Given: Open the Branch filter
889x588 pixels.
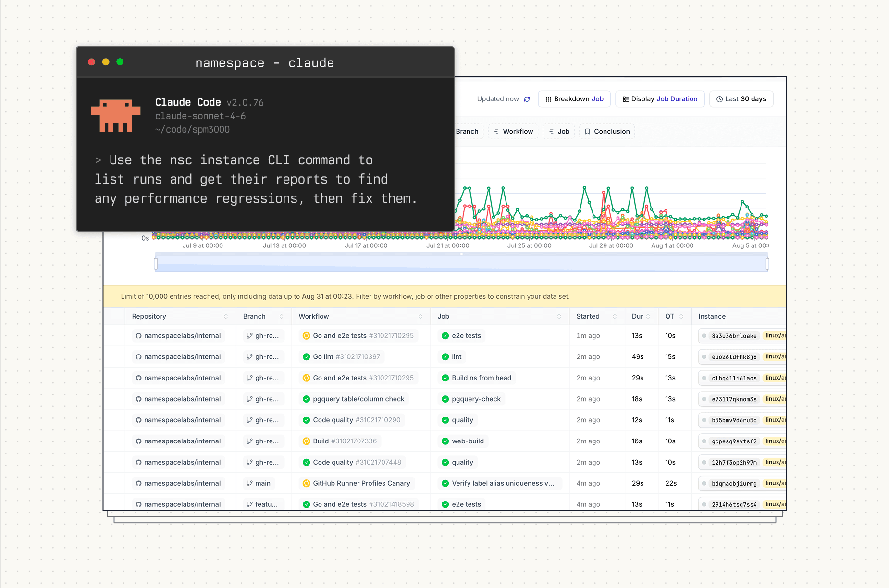Looking at the screenshot, I should click(x=467, y=131).
